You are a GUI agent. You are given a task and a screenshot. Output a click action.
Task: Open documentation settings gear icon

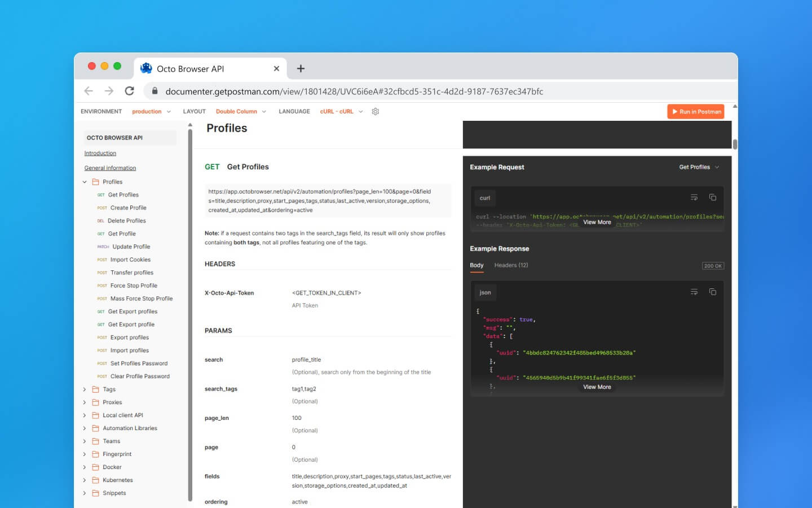coord(376,112)
